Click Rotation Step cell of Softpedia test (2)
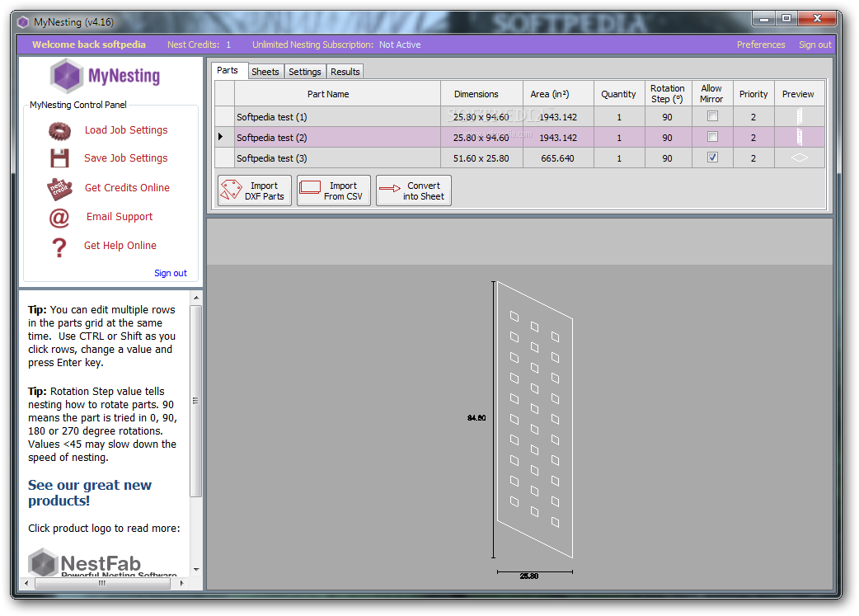 [x=667, y=138]
